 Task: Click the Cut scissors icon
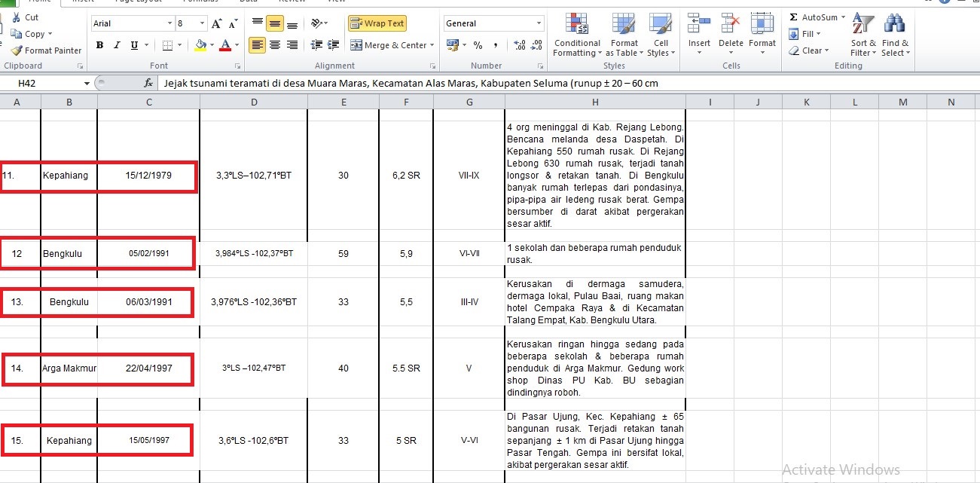[x=17, y=17]
